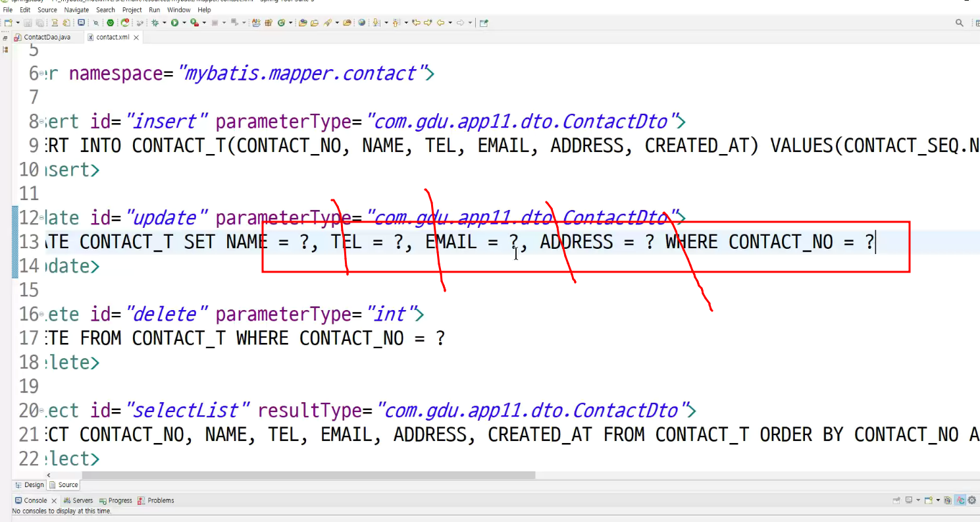Open the Source menu
This screenshot has height=522, width=980.
(x=47, y=10)
